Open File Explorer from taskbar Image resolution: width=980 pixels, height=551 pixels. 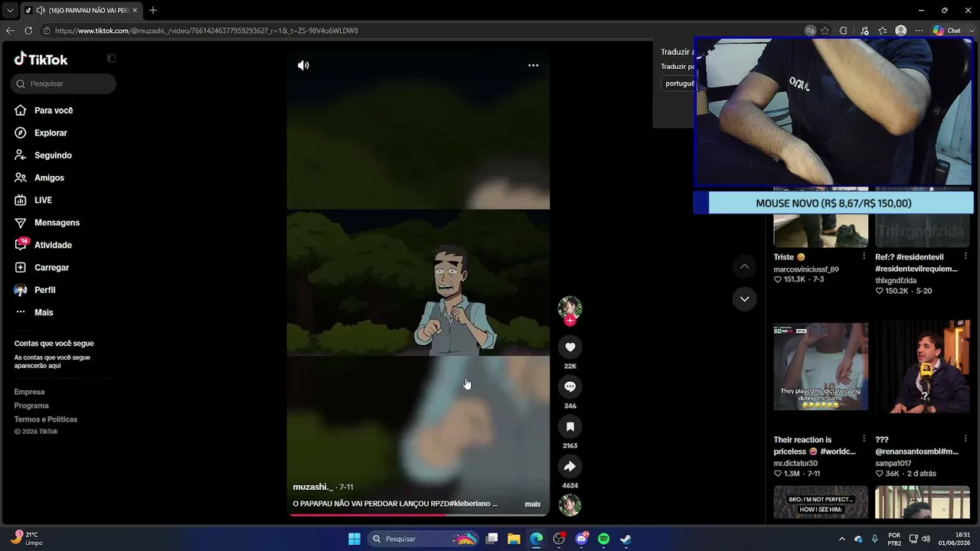point(514,539)
